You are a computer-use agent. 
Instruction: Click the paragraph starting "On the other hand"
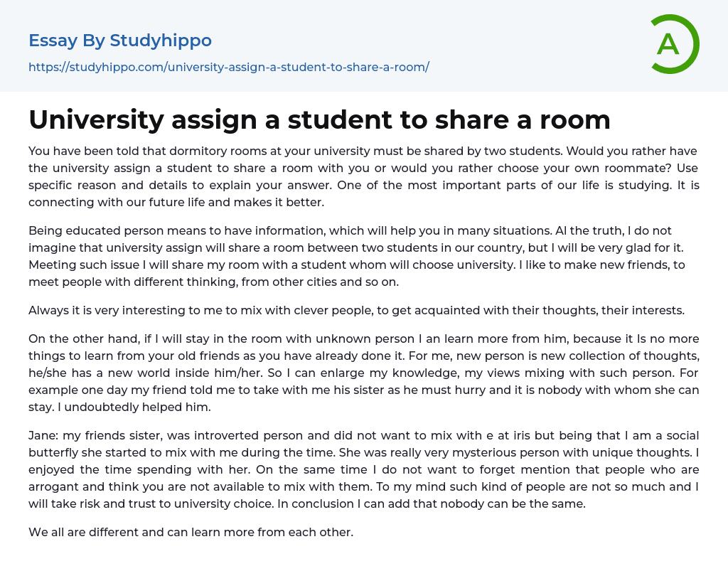363,373
